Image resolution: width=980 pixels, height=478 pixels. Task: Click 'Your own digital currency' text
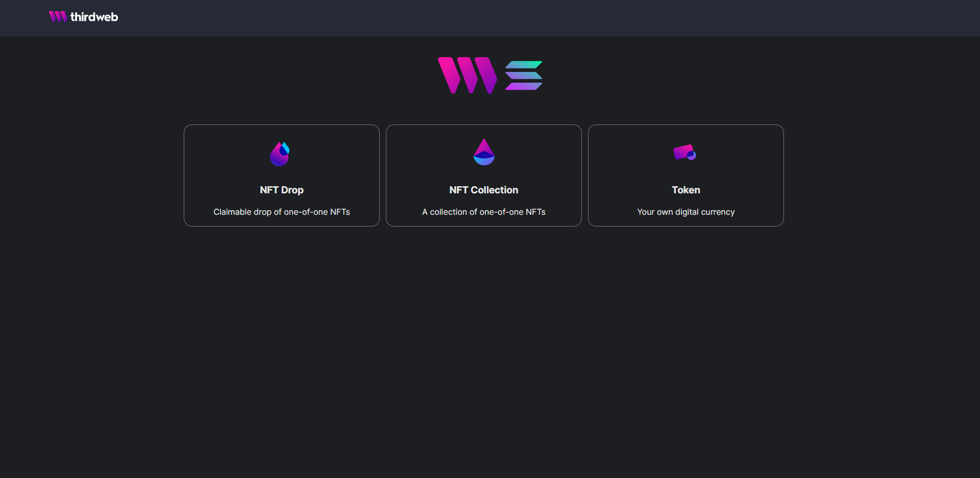(x=686, y=212)
